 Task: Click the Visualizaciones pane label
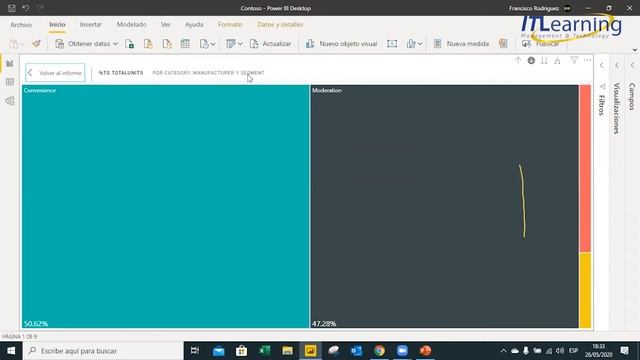pyautogui.click(x=617, y=108)
